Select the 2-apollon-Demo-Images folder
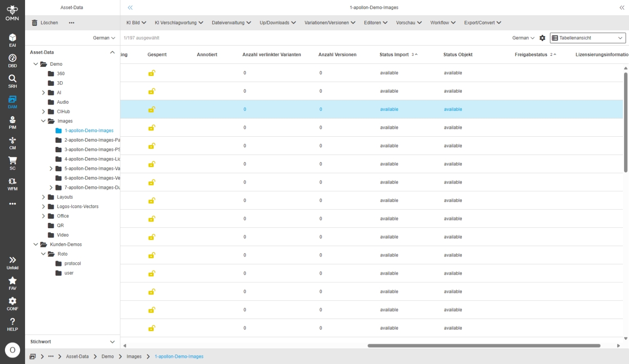 (x=92, y=140)
